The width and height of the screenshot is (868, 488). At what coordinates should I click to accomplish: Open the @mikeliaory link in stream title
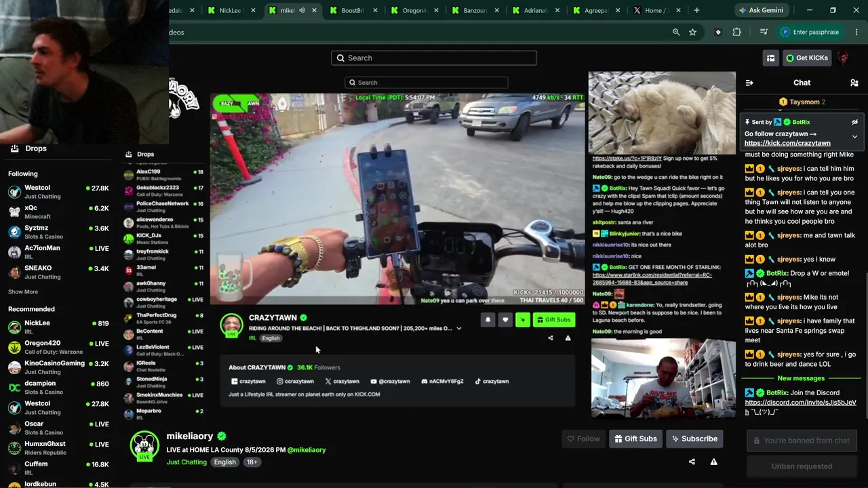point(307,450)
